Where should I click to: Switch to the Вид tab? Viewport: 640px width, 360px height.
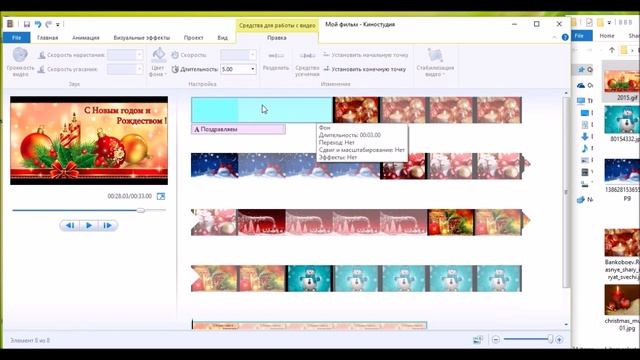222,38
